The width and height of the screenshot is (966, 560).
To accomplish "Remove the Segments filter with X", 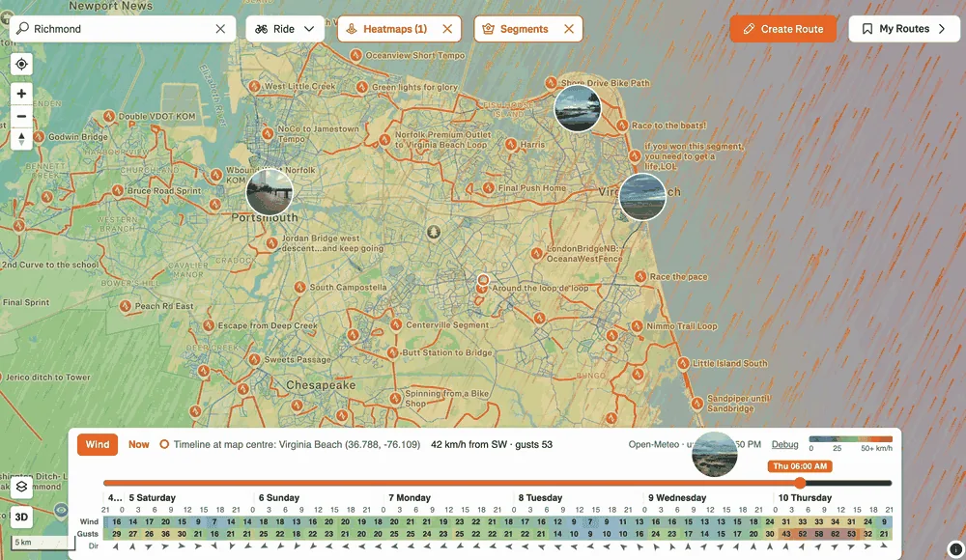I will pos(569,29).
